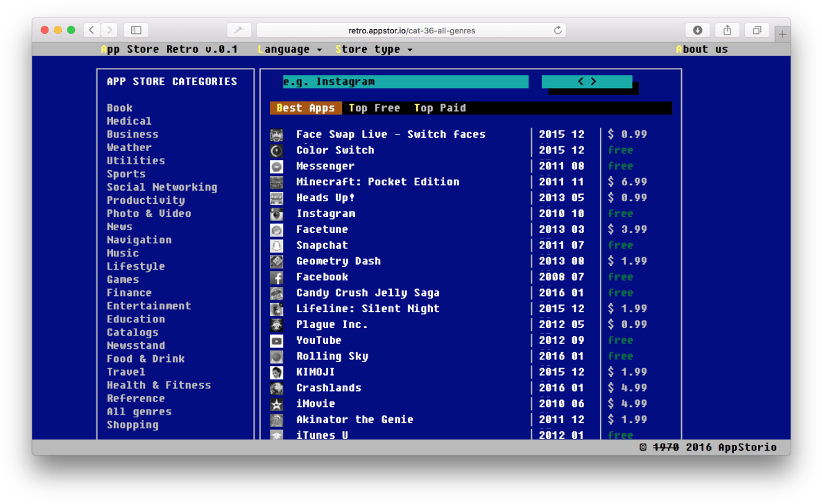Open the Medical category

(129, 121)
